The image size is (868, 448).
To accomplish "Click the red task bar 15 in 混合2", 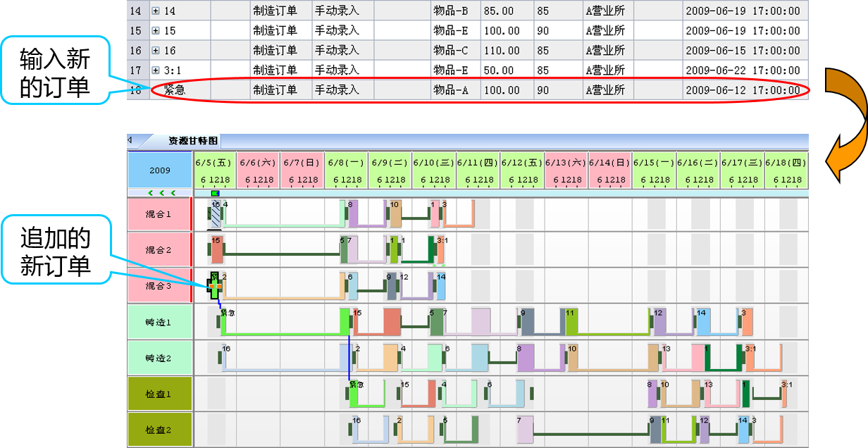I will (x=216, y=250).
